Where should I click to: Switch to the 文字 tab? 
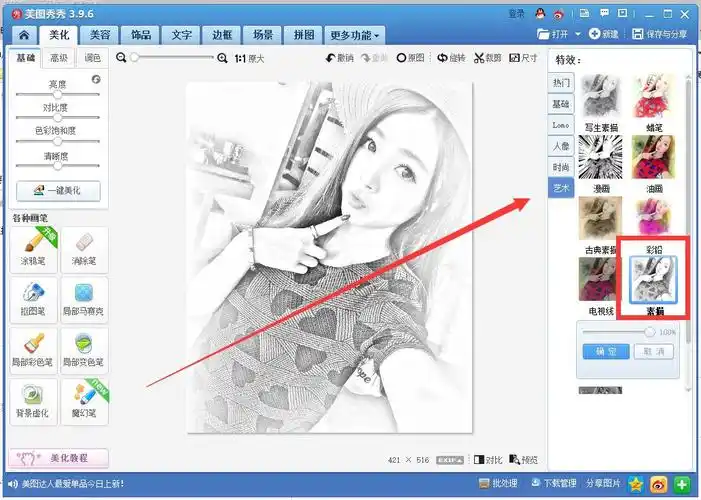tap(182, 35)
